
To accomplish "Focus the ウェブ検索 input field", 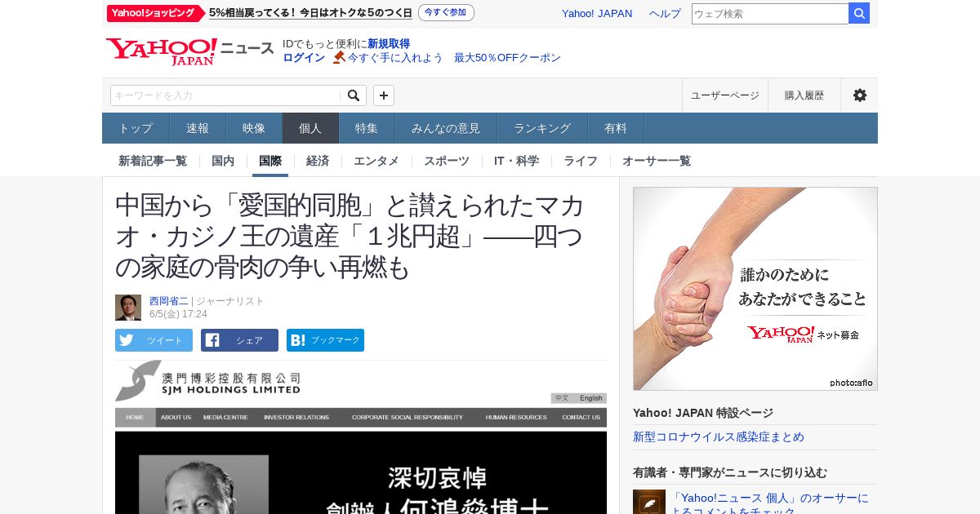I will [x=770, y=14].
